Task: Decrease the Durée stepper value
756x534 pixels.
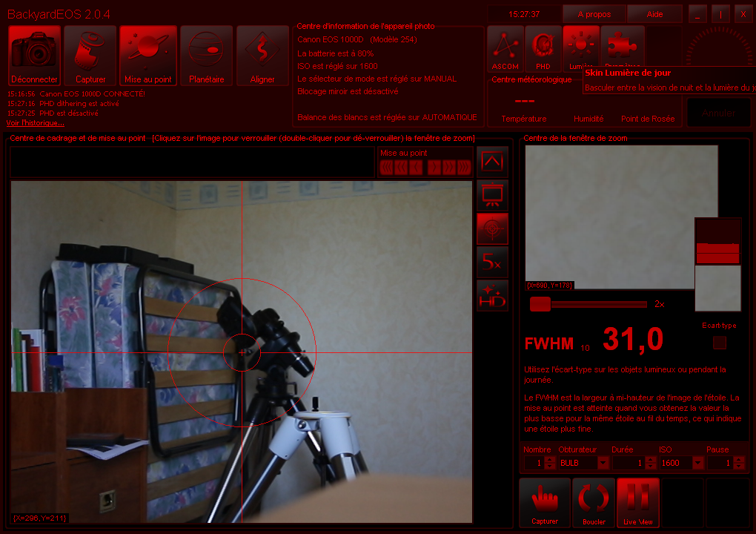Action: click(651, 466)
